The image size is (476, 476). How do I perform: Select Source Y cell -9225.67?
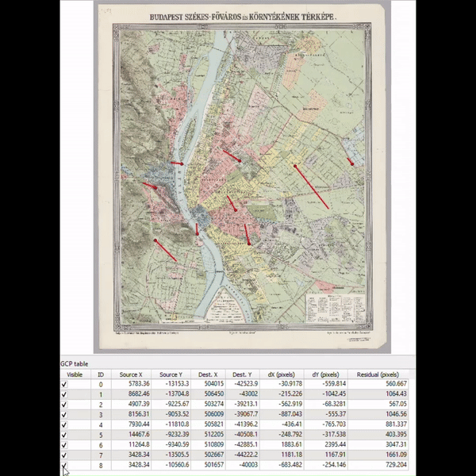coord(177,404)
